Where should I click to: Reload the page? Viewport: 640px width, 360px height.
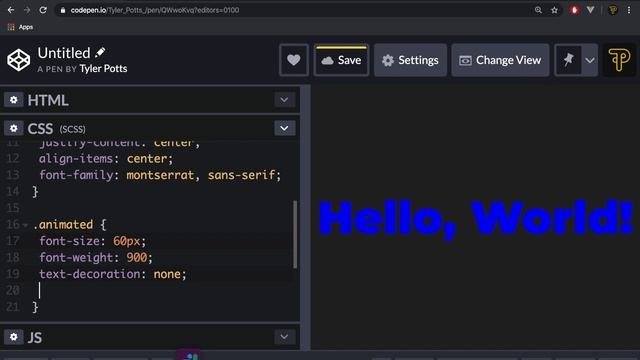coord(43,10)
